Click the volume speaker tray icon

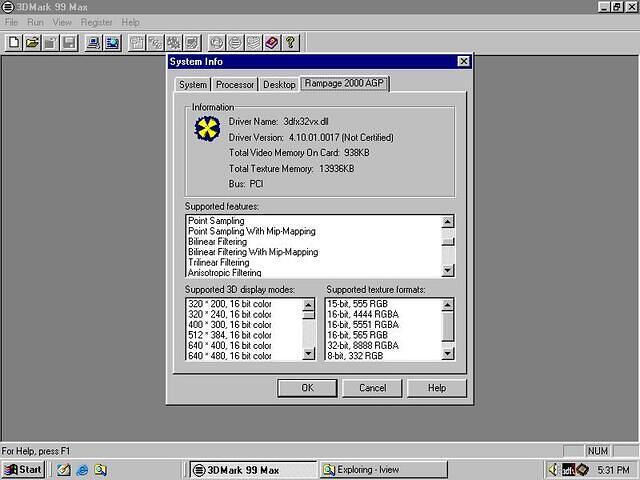(x=553, y=469)
